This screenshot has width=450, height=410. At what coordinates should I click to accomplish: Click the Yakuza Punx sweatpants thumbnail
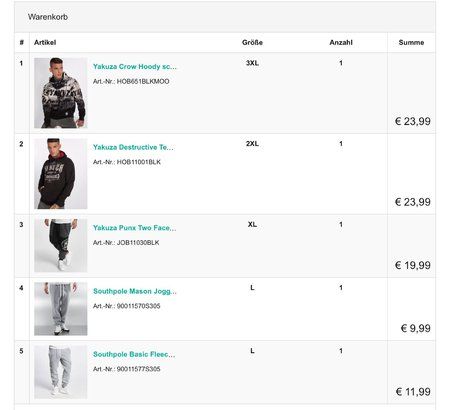(61, 246)
